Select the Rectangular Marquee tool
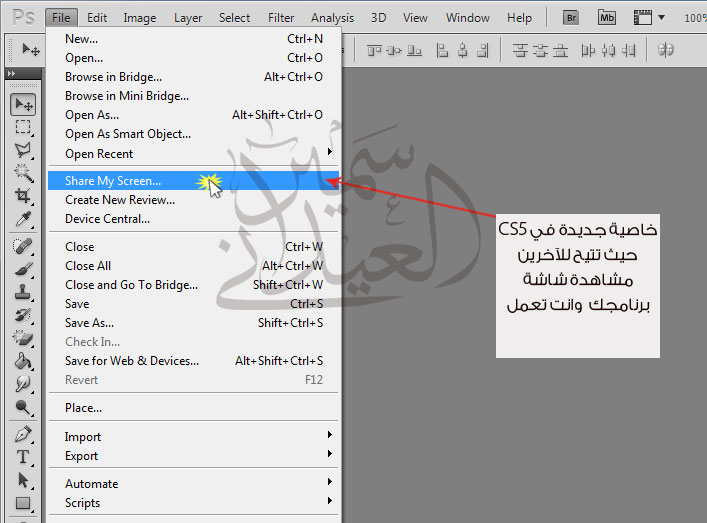Screen dimensions: 707x523 pos(23,128)
